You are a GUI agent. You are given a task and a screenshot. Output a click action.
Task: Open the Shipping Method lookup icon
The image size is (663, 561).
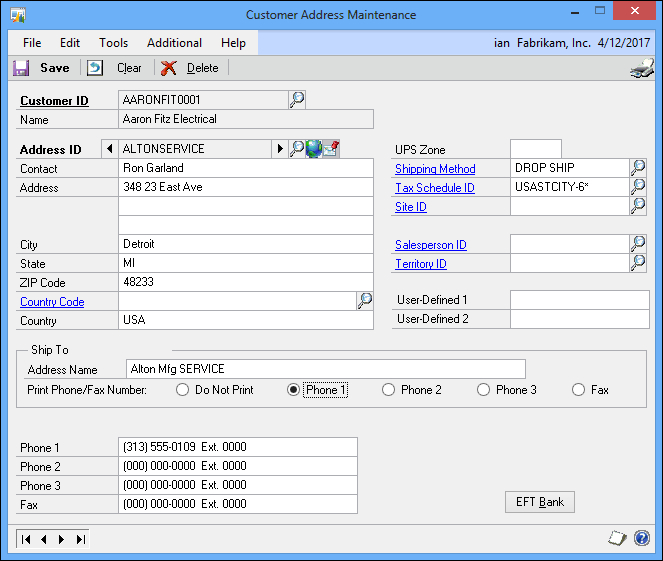(x=638, y=168)
